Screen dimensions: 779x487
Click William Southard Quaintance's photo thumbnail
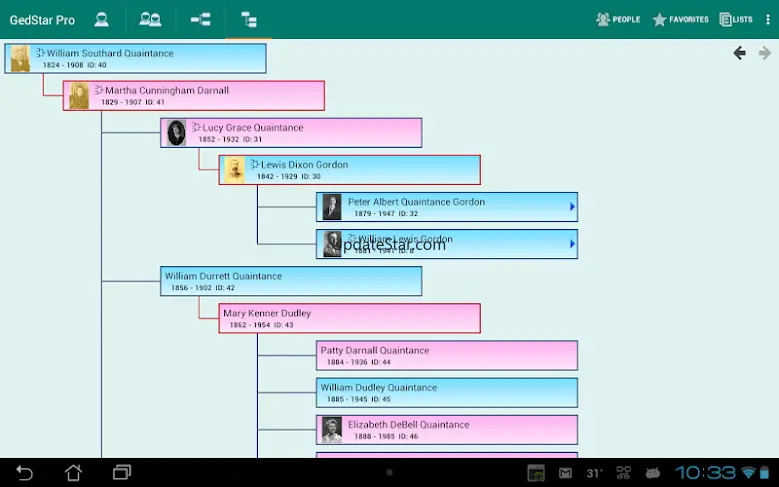coord(20,59)
